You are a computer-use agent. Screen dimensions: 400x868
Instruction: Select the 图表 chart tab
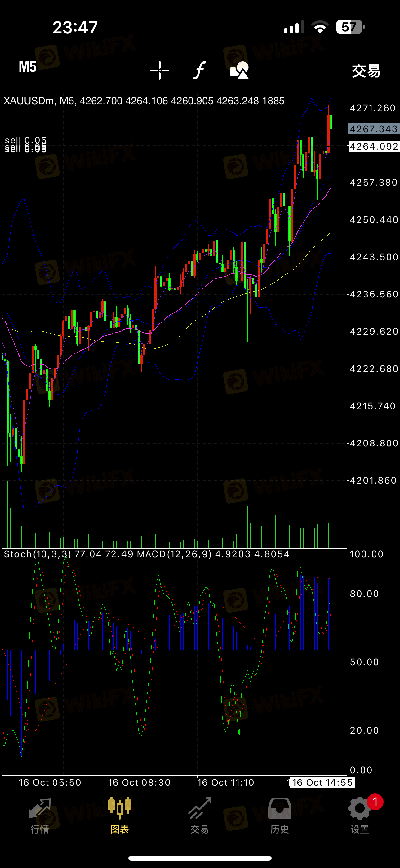pos(120,816)
